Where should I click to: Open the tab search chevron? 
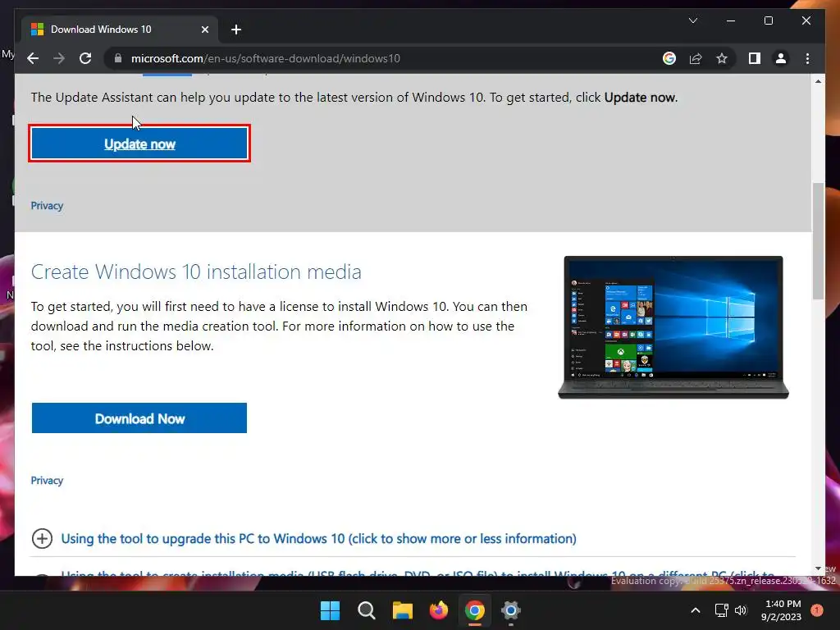(x=692, y=21)
